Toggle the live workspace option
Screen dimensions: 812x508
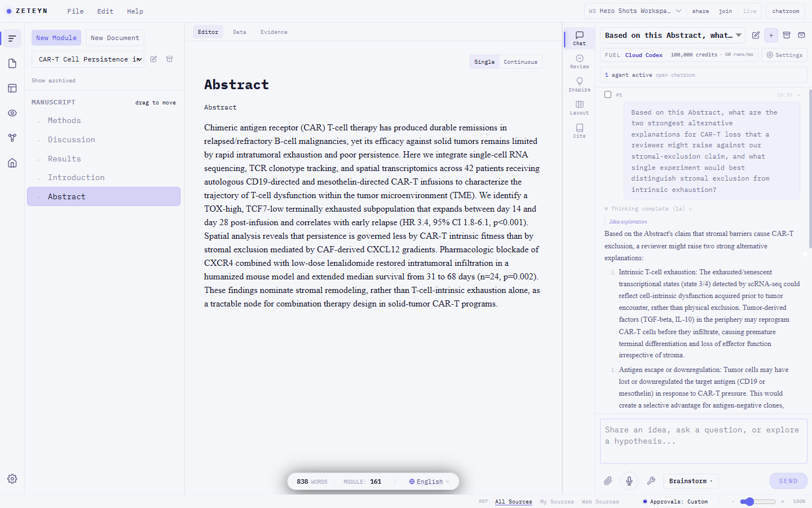[749, 11]
